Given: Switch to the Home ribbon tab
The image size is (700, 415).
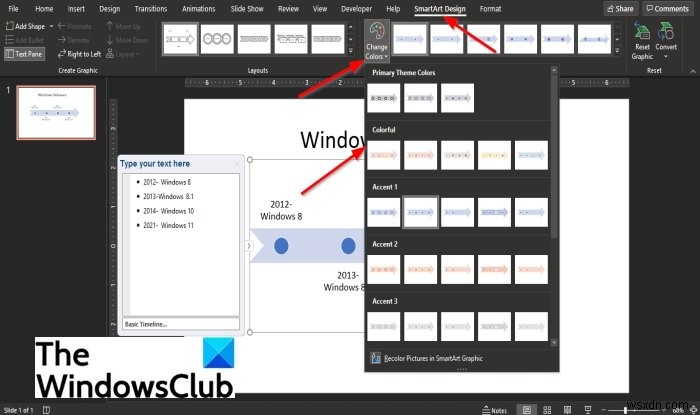Looking at the screenshot, I should click(x=44, y=8).
